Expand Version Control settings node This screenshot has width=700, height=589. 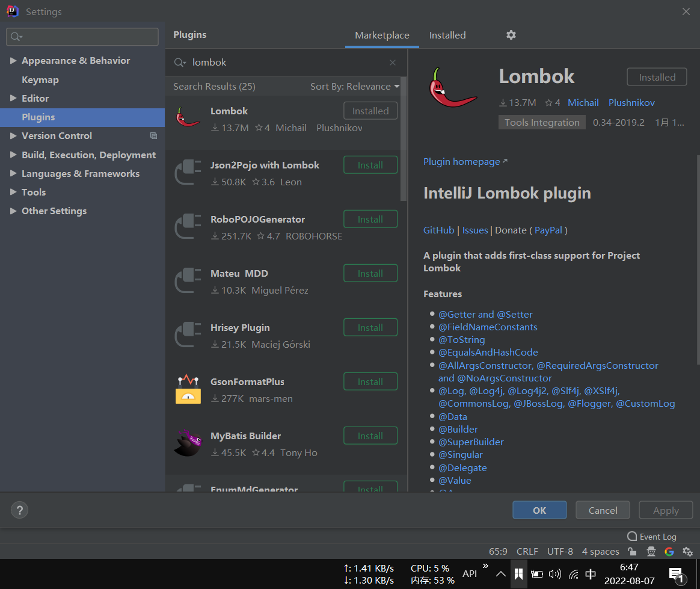coord(13,135)
